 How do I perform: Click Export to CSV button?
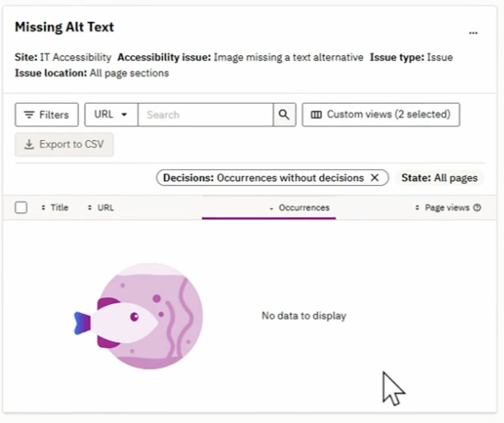[x=64, y=144]
